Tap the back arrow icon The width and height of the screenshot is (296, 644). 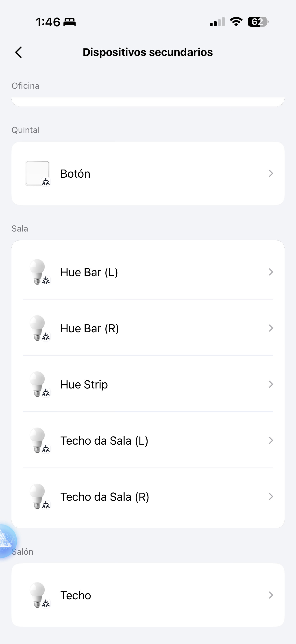click(18, 52)
